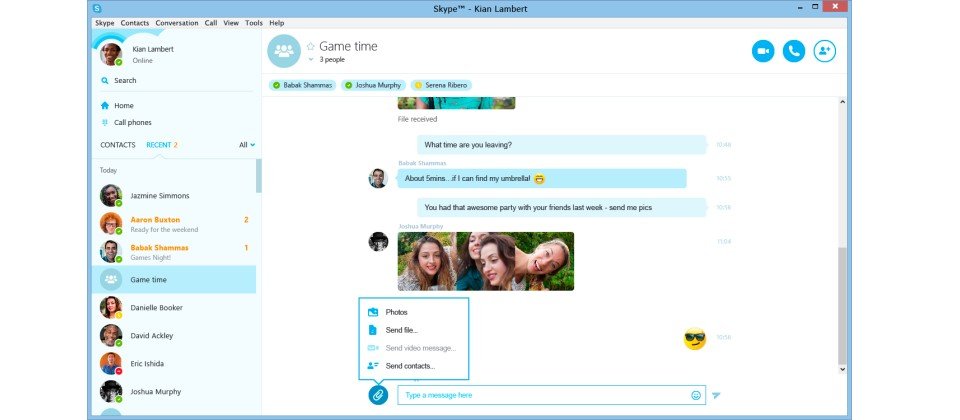Screen dimensions: 960x420
Task: Click Babak Shammas avatar beside umbrella message
Action: pyautogui.click(x=378, y=179)
